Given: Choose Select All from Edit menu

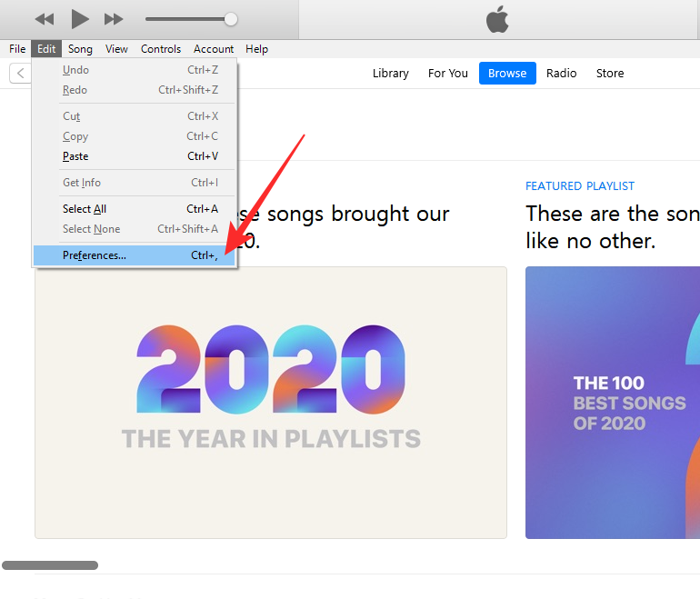Looking at the screenshot, I should point(85,209).
